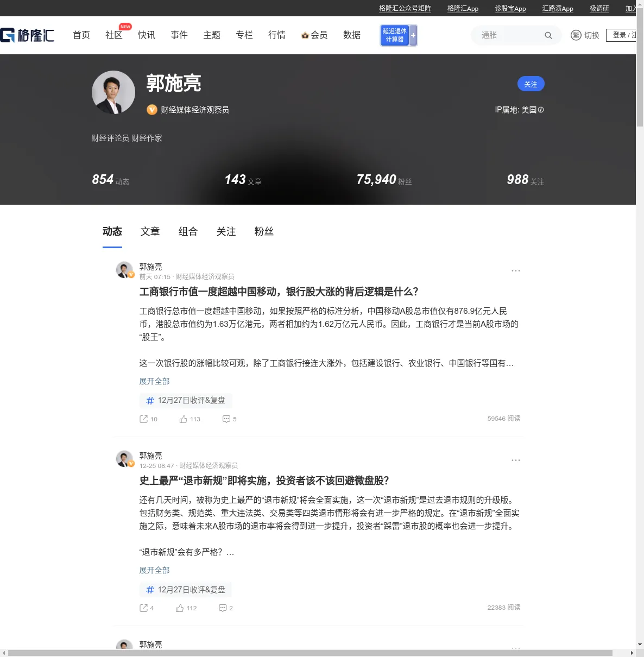Open post title 工商银行市值一度超越中国移动
Viewport: 644px width, 657px height.
pos(279,292)
